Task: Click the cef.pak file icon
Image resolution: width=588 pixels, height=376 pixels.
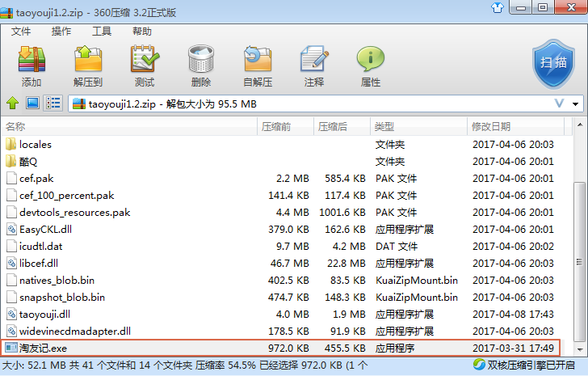Action: pos(11,178)
